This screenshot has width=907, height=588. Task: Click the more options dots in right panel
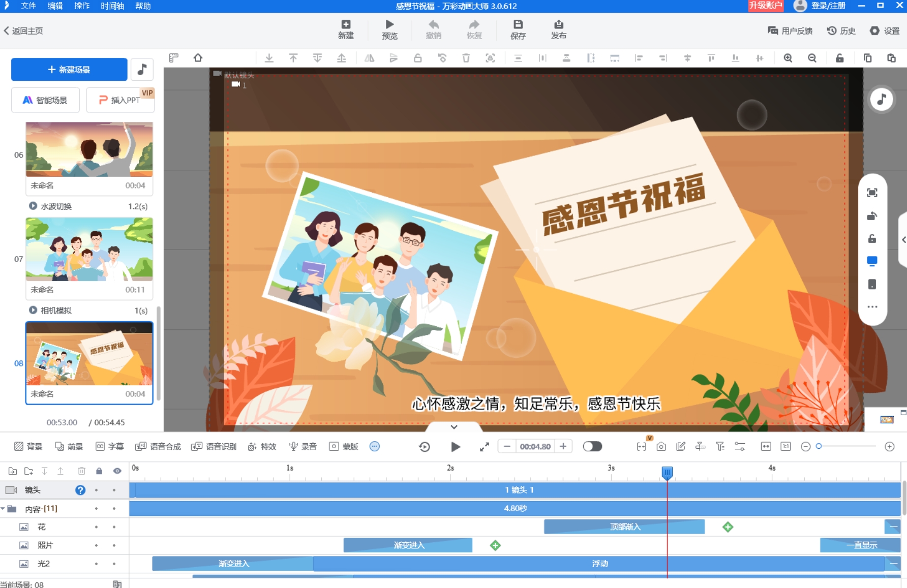[x=872, y=307]
